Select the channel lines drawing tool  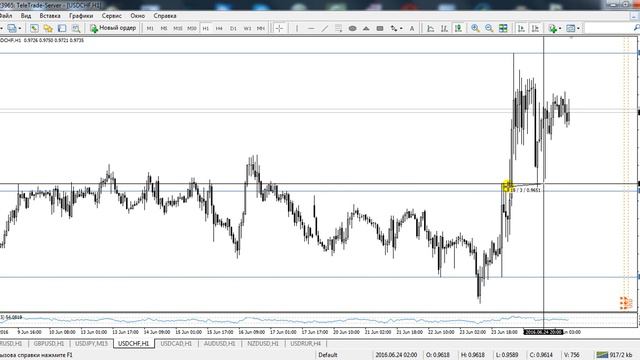click(x=338, y=28)
